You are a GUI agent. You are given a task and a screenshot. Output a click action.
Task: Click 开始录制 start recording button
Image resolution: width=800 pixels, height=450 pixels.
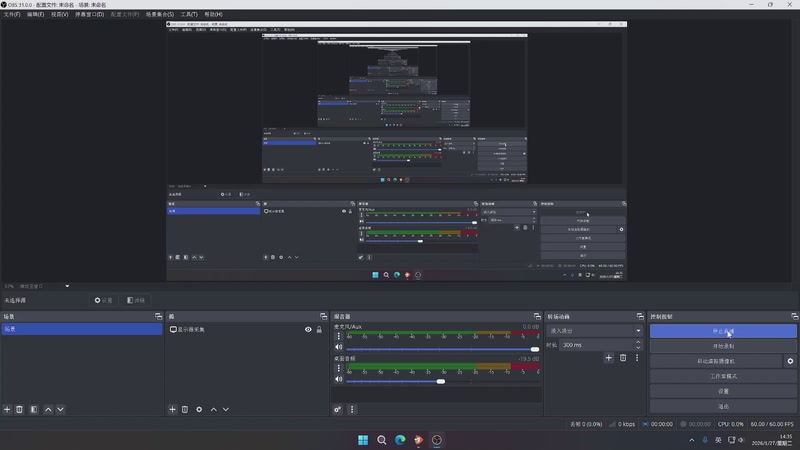coord(723,346)
